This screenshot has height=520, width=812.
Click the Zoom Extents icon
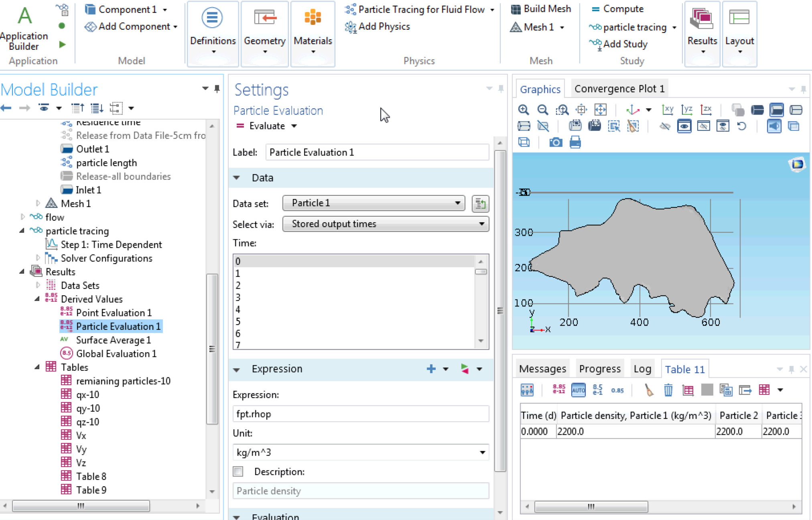click(x=601, y=110)
